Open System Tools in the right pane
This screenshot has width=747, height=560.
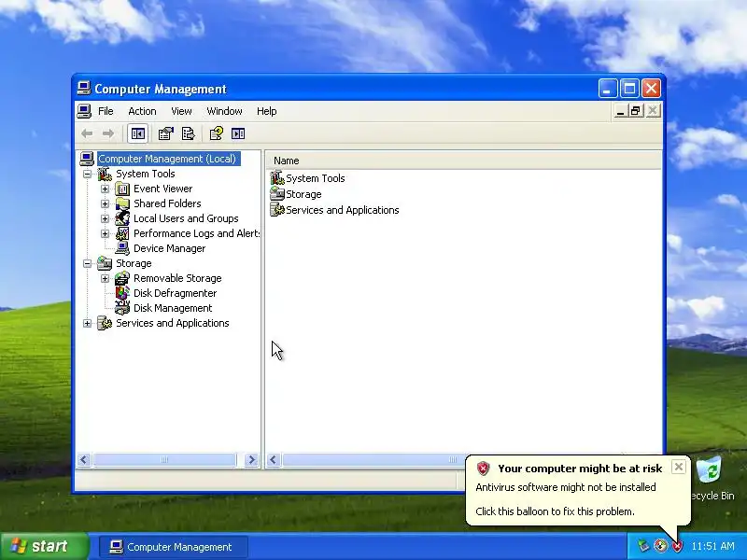pos(308,178)
